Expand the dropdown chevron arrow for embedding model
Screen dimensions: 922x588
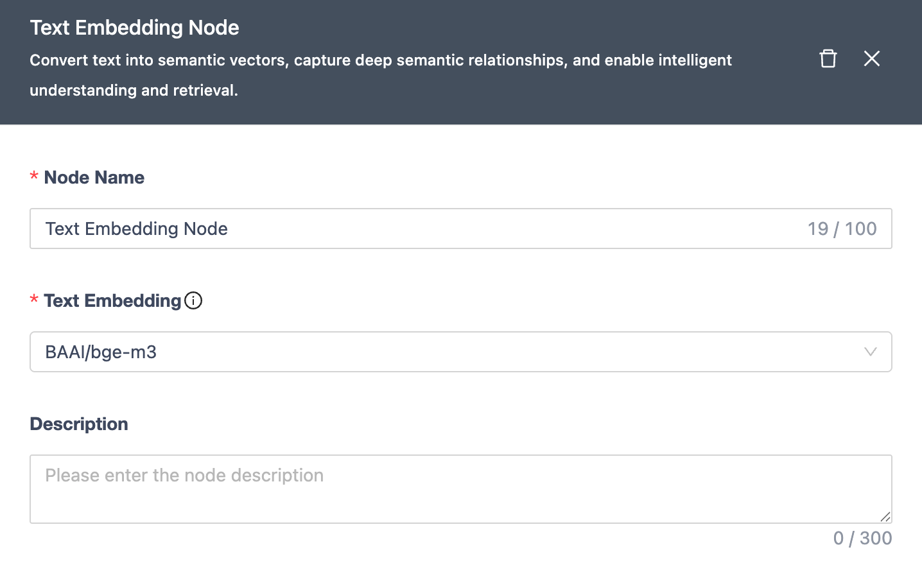(x=870, y=352)
